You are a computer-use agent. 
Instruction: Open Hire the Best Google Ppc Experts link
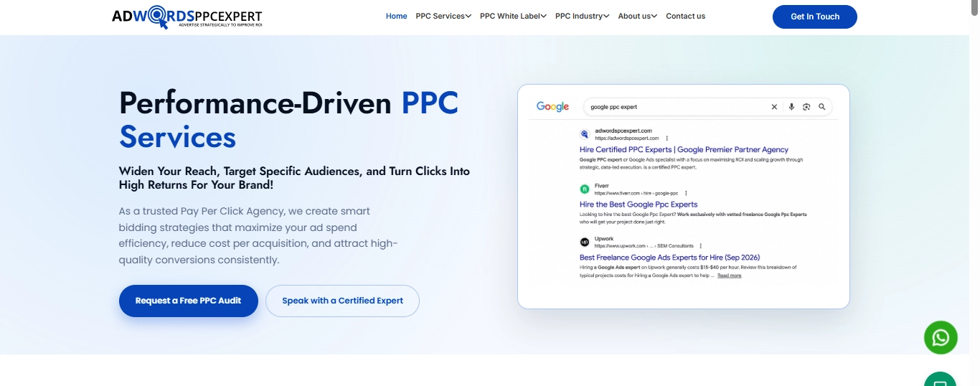tap(639, 204)
